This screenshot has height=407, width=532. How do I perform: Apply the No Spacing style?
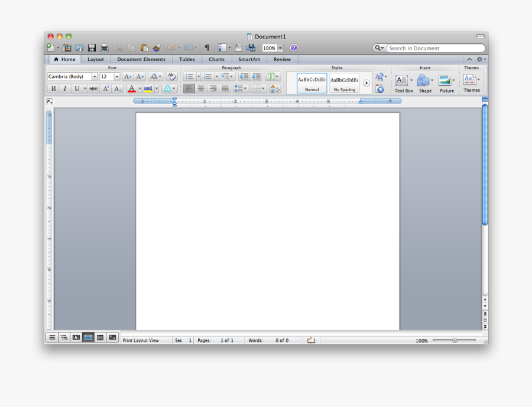[x=344, y=83]
